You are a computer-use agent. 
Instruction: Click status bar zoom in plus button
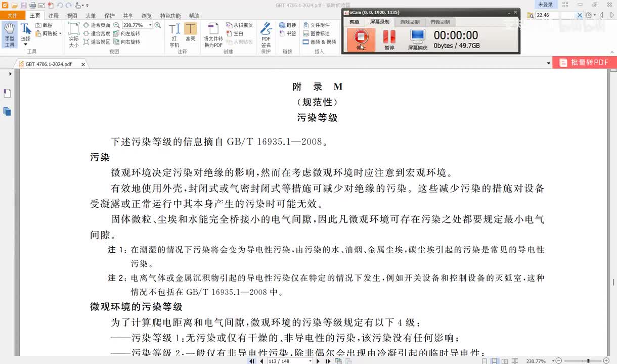click(x=606, y=361)
